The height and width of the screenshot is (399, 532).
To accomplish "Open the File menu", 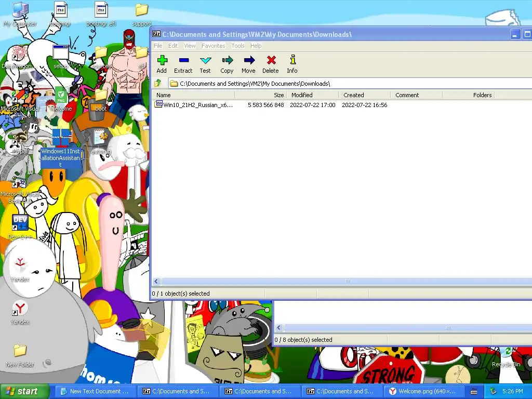I will point(158,46).
